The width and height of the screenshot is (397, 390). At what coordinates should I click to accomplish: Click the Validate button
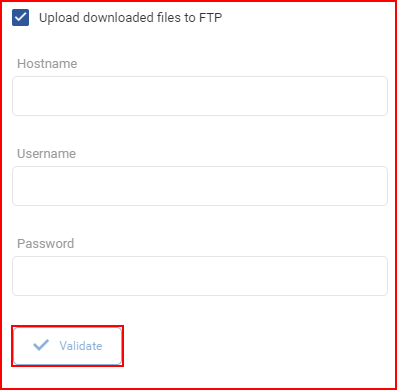67,346
